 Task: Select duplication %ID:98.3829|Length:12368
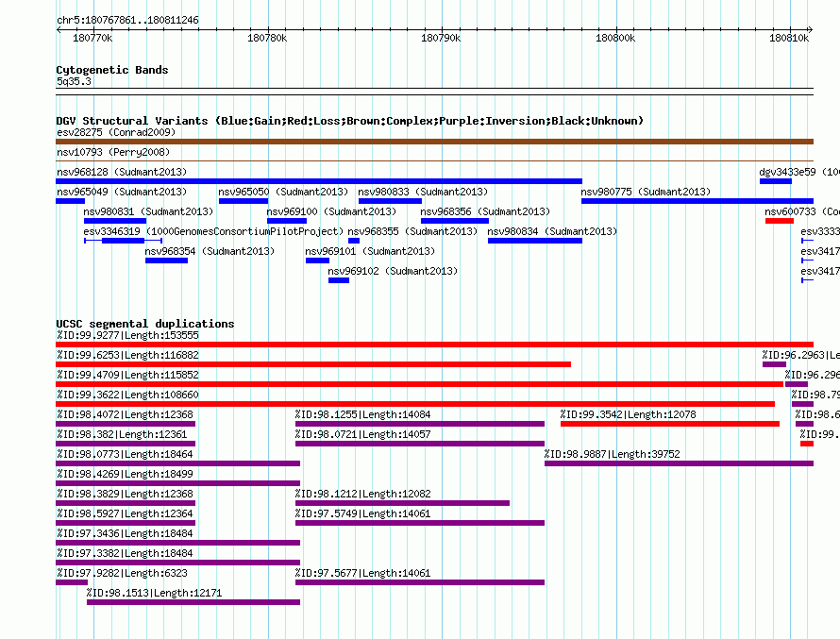click(126, 503)
